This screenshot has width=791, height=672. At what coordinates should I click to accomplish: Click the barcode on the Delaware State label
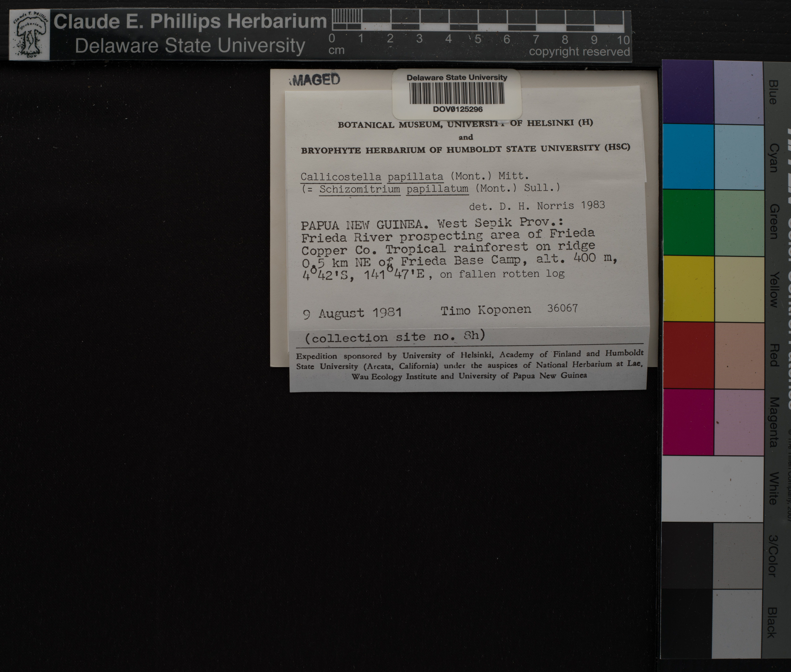pyautogui.click(x=457, y=93)
